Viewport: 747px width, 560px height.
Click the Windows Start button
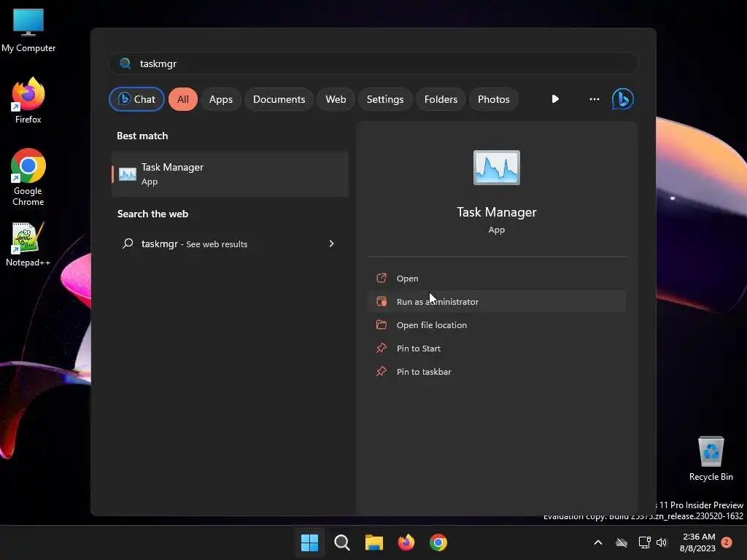(x=309, y=542)
